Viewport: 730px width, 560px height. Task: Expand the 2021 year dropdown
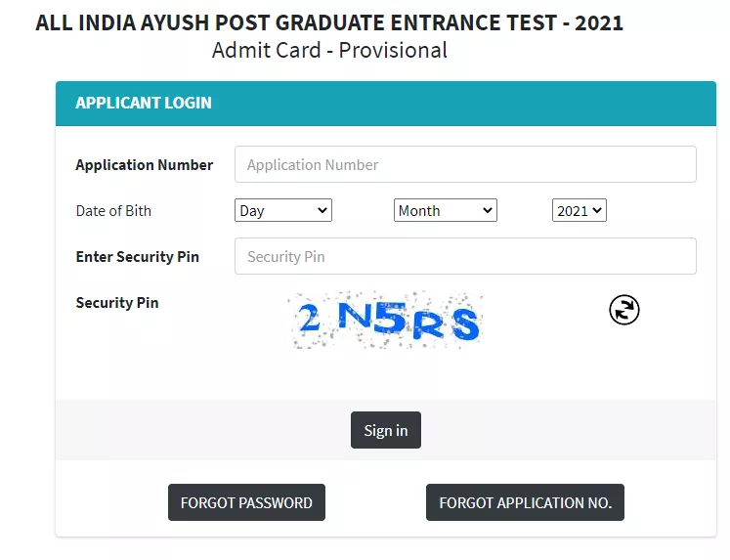tap(580, 210)
